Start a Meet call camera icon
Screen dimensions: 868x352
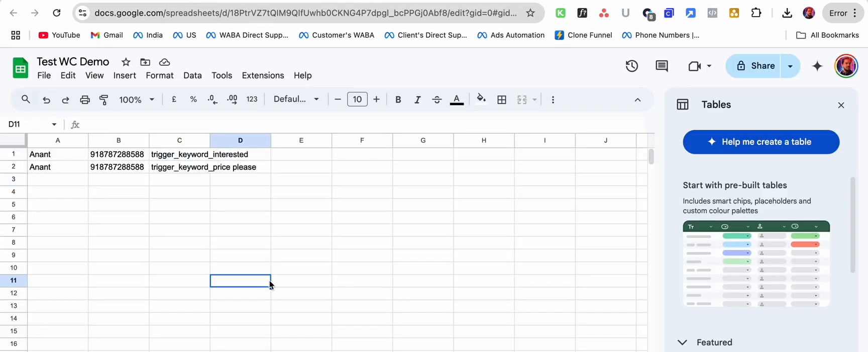694,66
